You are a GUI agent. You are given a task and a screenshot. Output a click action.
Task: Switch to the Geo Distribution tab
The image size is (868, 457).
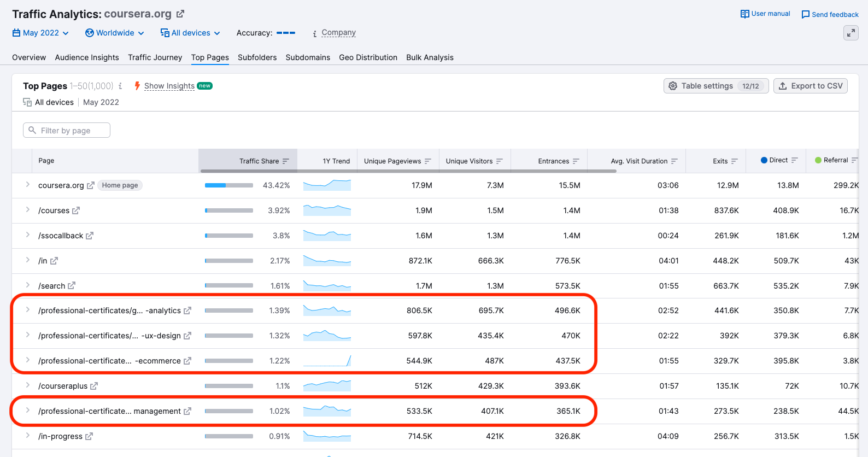click(368, 57)
